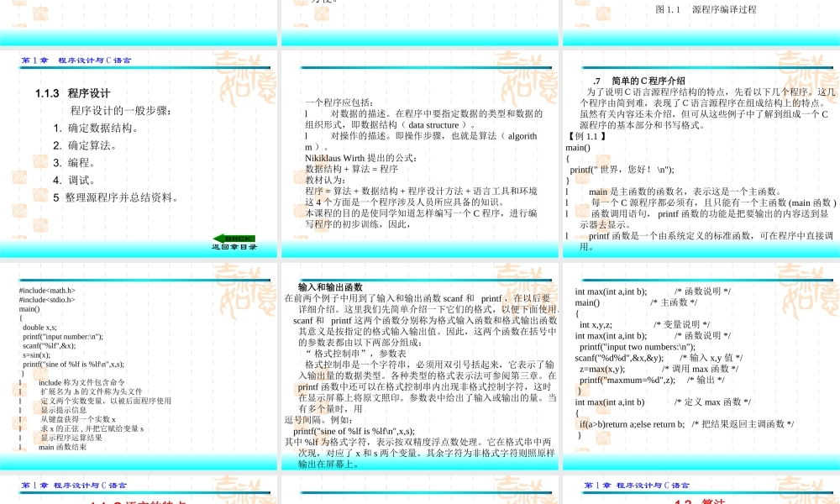Click the code line 's=sin(x);'
The width and height of the screenshot is (840, 504).
point(36,354)
